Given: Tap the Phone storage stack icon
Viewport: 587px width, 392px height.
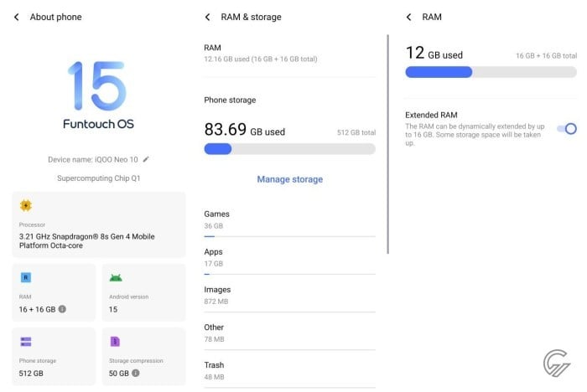Looking at the screenshot, I should coord(26,342).
